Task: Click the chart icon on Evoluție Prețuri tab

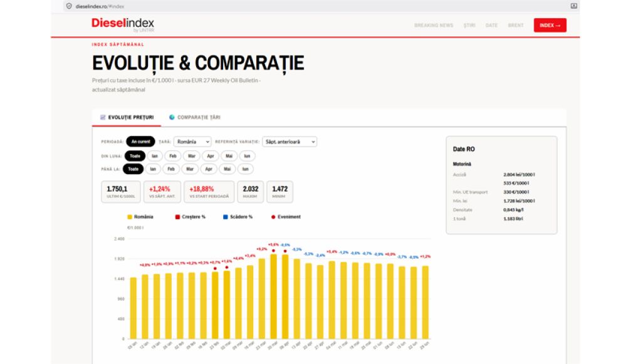Action: click(x=103, y=117)
